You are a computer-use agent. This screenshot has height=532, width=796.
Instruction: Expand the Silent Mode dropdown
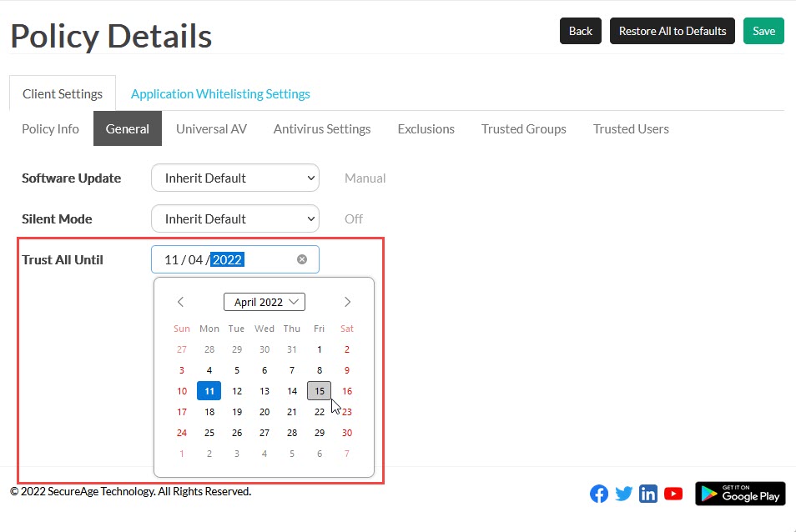pyautogui.click(x=235, y=218)
